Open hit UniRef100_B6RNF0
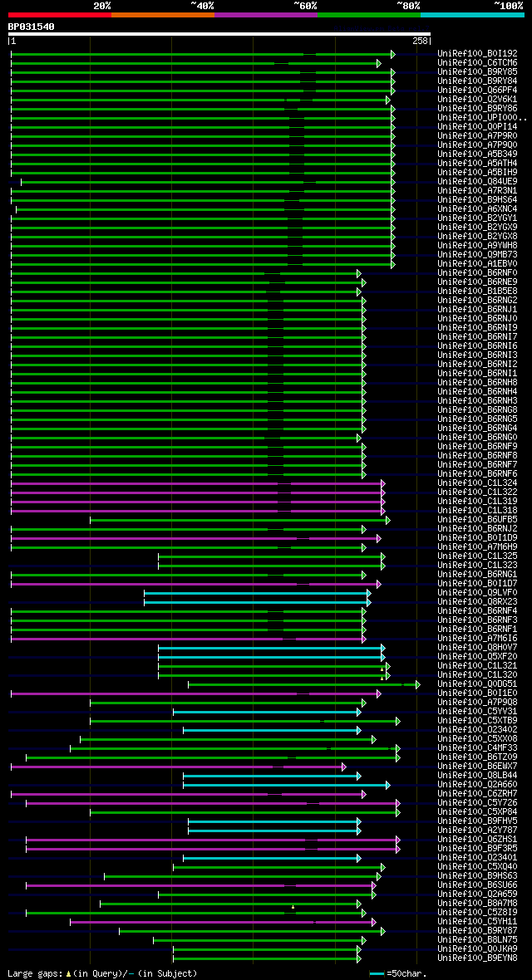Screen dimensions: 532x980 coord(477,272)
